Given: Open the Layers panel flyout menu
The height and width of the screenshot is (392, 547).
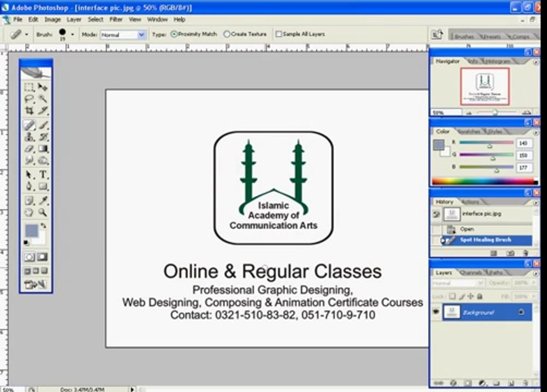Looking at the screenshot, I should 536,273.
